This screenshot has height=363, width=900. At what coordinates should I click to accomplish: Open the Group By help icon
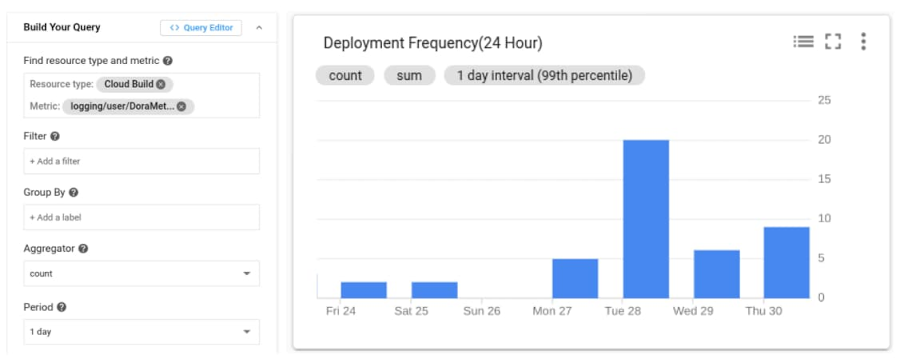tap(73, 192)
